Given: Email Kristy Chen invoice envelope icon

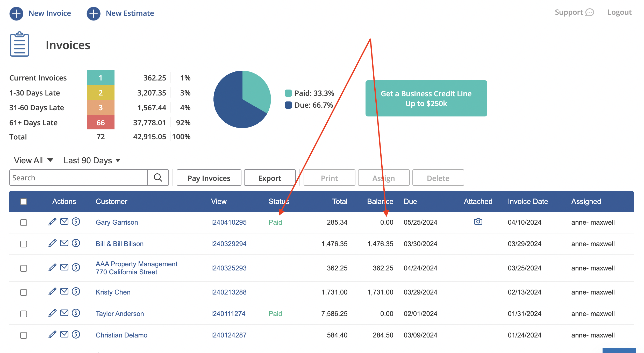Looking at the screenshot, I should (x=64, y=291).
